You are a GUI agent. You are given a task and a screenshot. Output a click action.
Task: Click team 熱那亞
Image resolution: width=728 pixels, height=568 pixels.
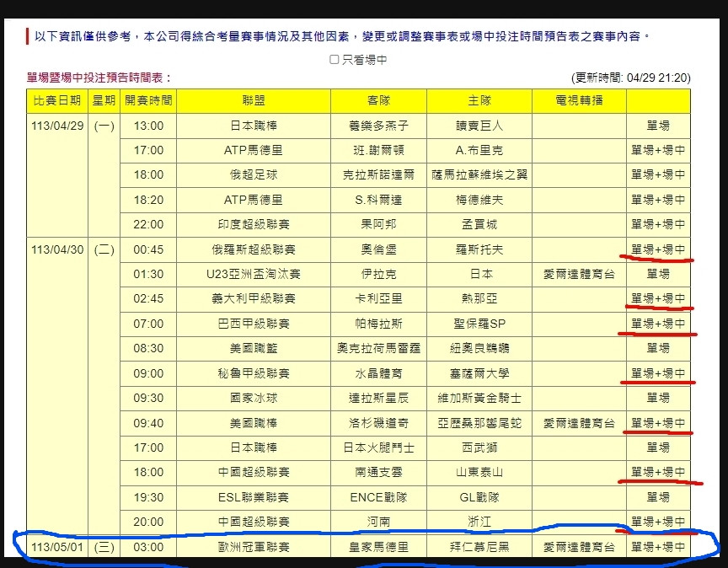pos(479,299)
